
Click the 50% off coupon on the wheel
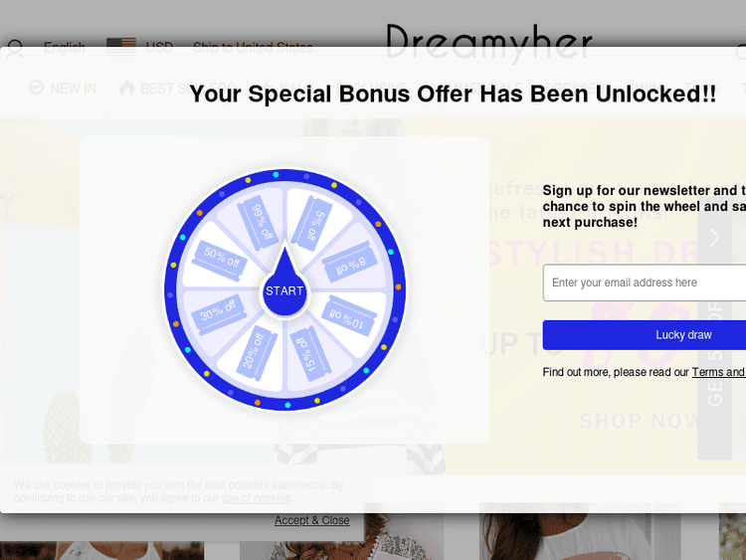tap(220, 260)
